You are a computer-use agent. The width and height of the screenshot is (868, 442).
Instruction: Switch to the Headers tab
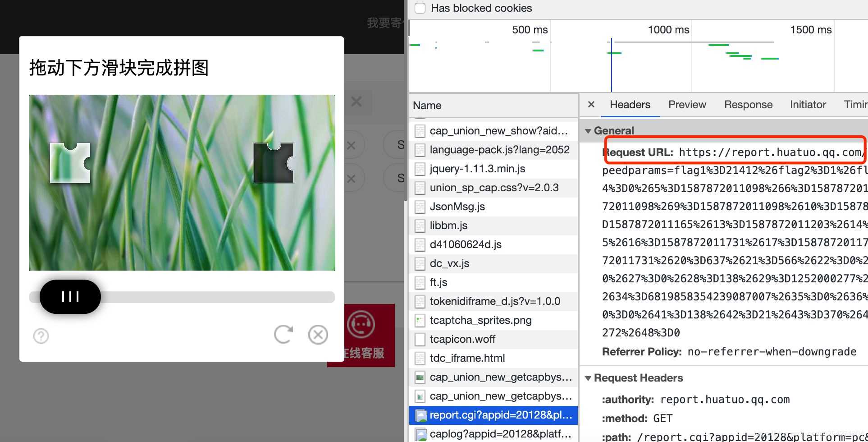[x=630, y=105]
